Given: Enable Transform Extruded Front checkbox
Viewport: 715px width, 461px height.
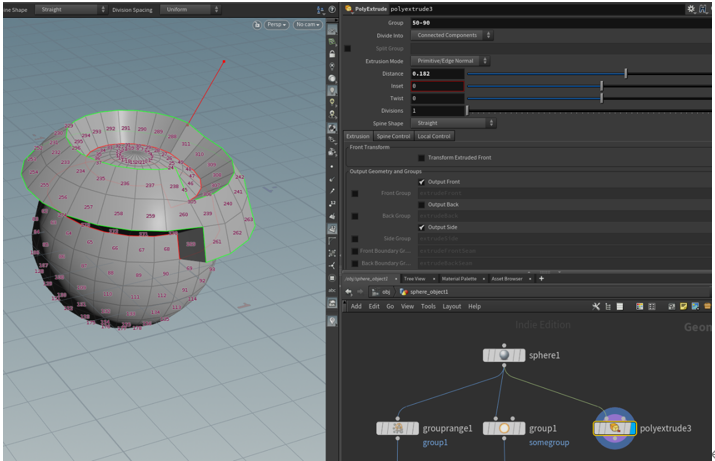Looking at the screenshot, I should (421, 158).
